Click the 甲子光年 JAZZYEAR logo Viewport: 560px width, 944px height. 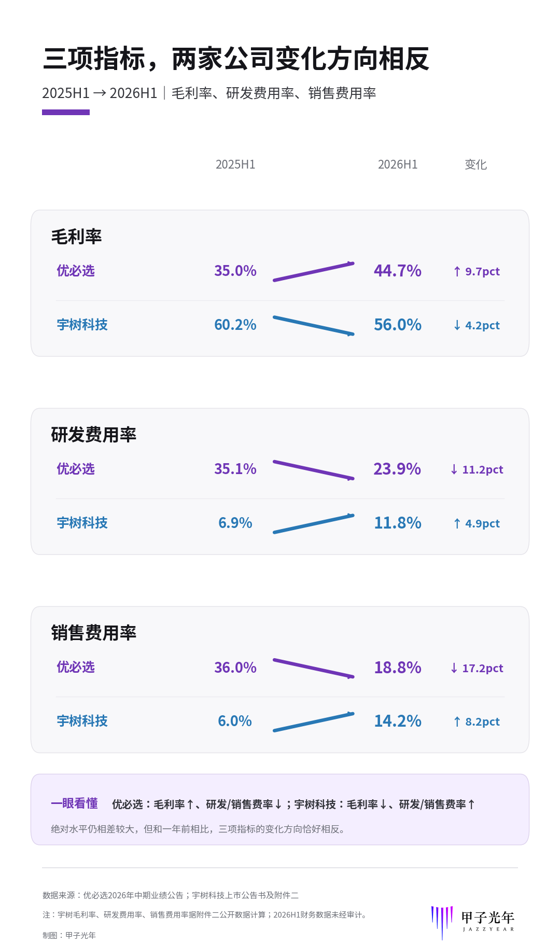click(473, 922)
